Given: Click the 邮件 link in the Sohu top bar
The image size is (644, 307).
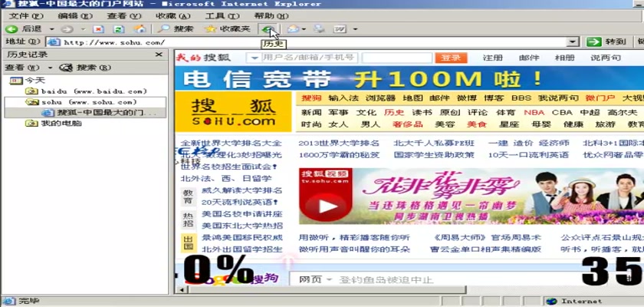Looking at the screenshot, I should click(529, 58).
